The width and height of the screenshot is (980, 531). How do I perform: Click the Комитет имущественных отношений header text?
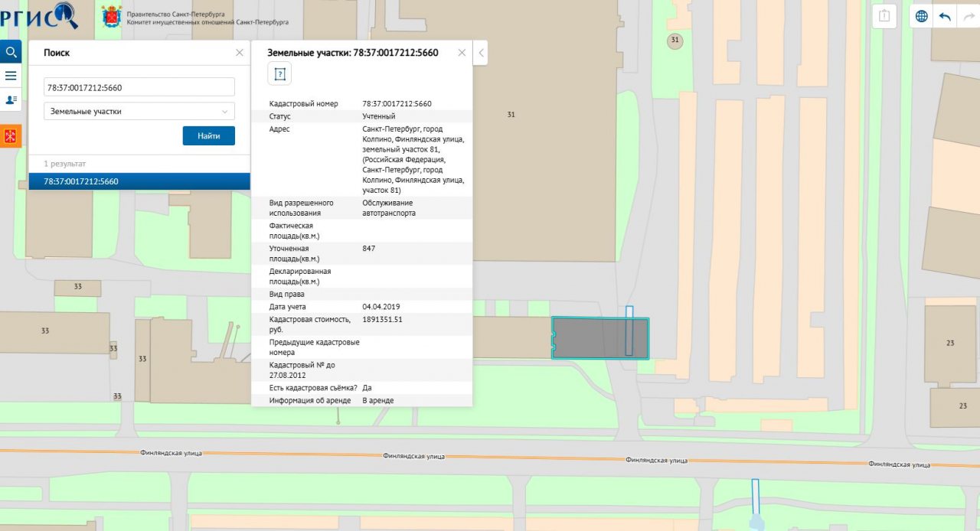(208, 23)
